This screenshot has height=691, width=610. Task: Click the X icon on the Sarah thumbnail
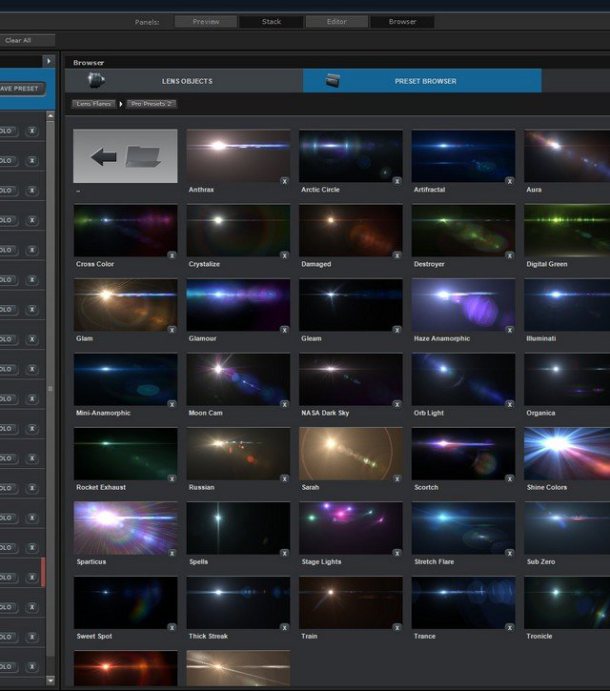click(397, 479)
